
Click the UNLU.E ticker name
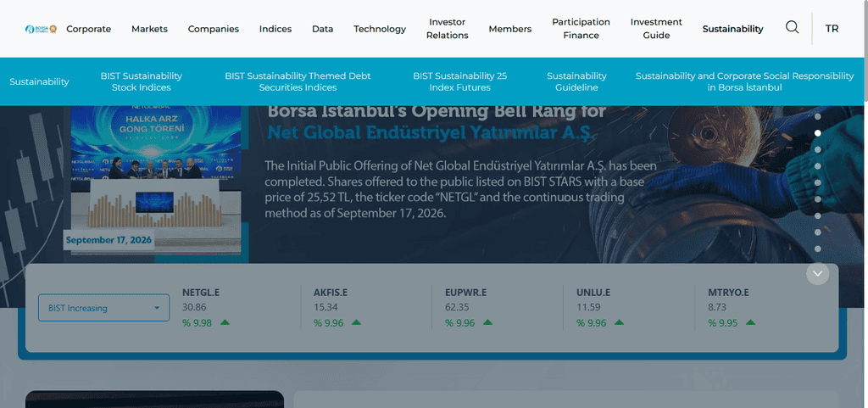[x=593, y=293]
